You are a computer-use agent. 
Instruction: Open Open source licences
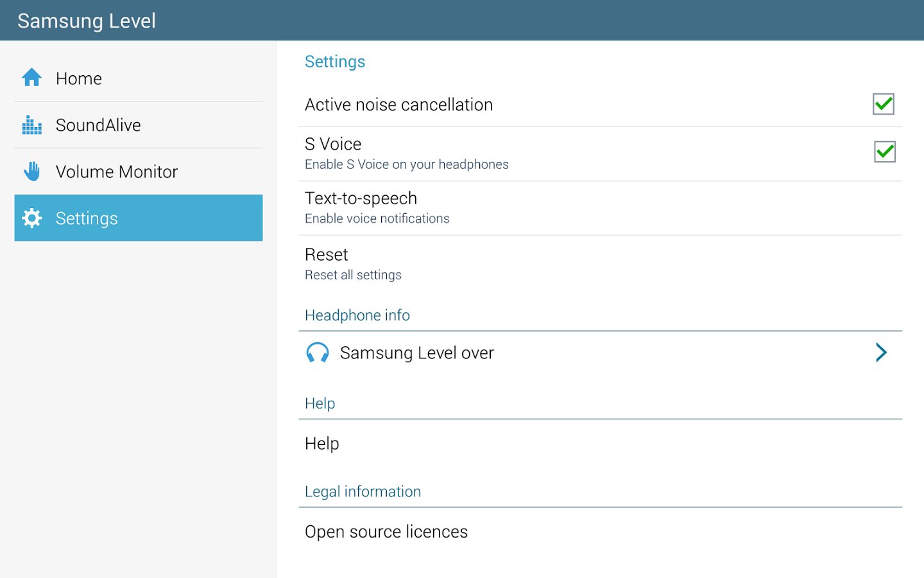point(601,532)
